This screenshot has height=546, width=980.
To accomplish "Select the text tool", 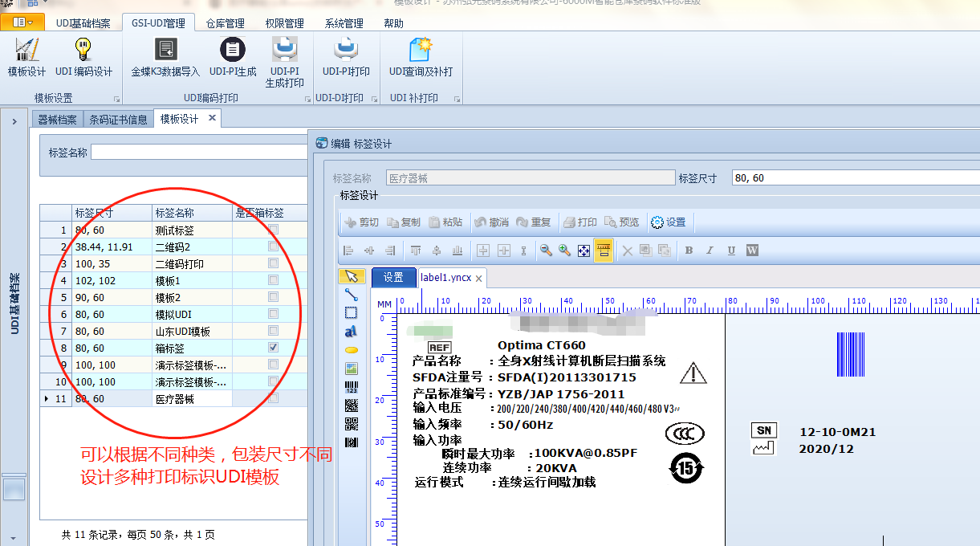I will point(351,332).
